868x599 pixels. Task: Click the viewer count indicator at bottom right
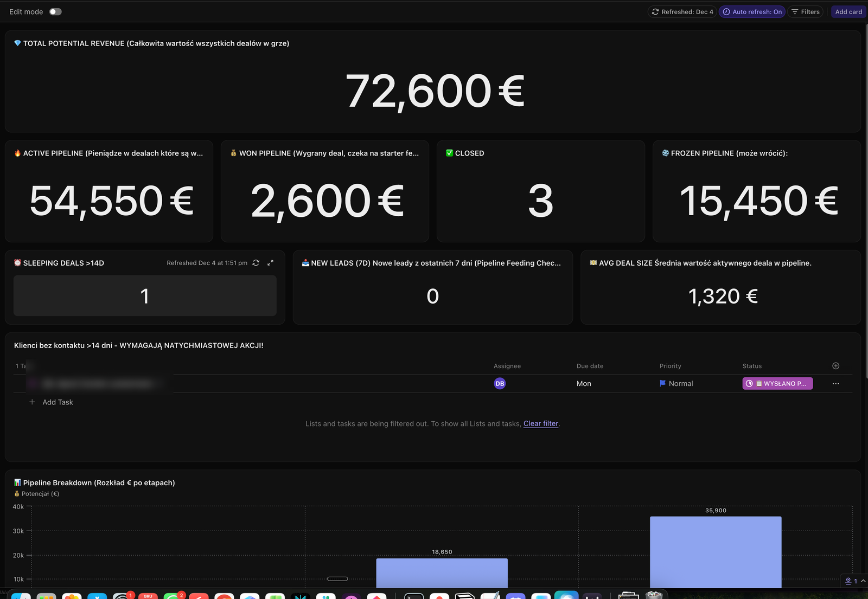click(853, 581)
